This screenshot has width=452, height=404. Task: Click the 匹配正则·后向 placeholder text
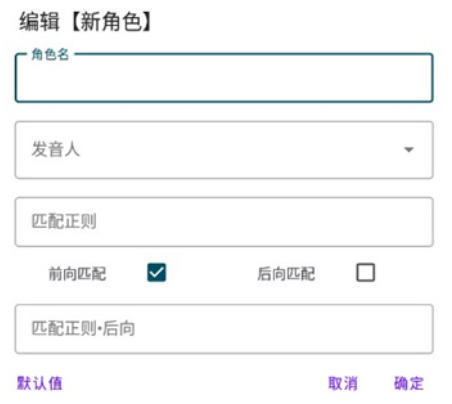(83, 328)
